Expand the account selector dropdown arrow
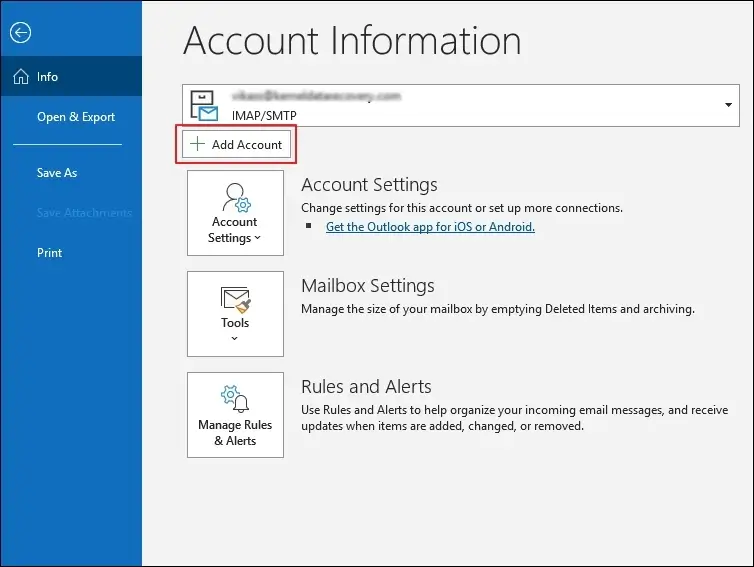Screen dimensions: 754x567 (729, 105)
